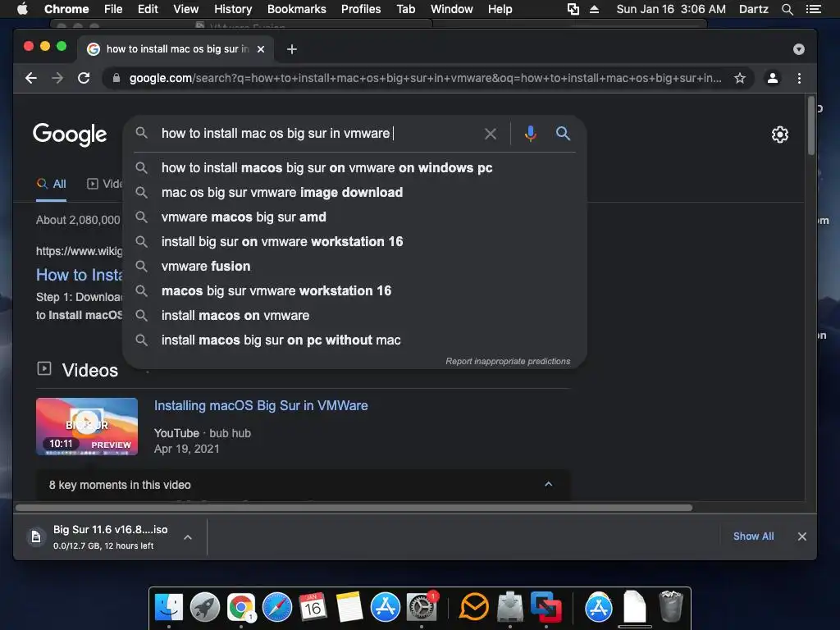Reload the current page
This screenshot has width=840, height=630.
84,78
